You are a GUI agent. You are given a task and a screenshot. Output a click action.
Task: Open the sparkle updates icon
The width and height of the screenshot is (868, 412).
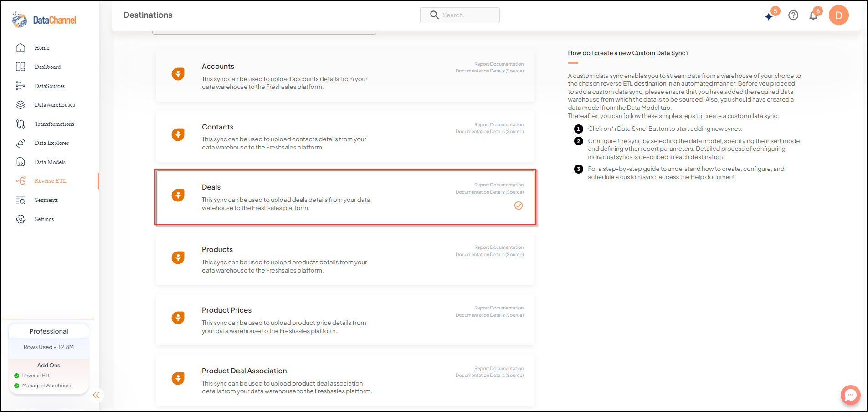[x=769, y=16]
